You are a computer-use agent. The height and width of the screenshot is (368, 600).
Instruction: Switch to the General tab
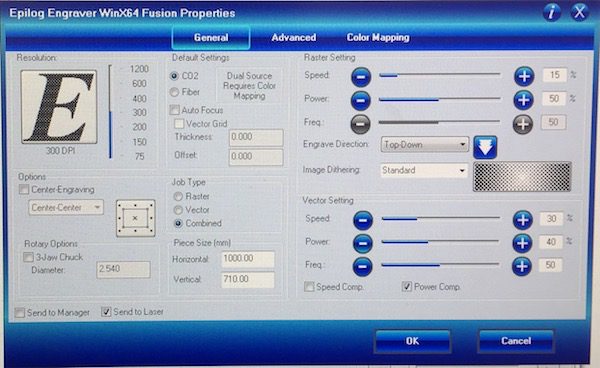211,37
